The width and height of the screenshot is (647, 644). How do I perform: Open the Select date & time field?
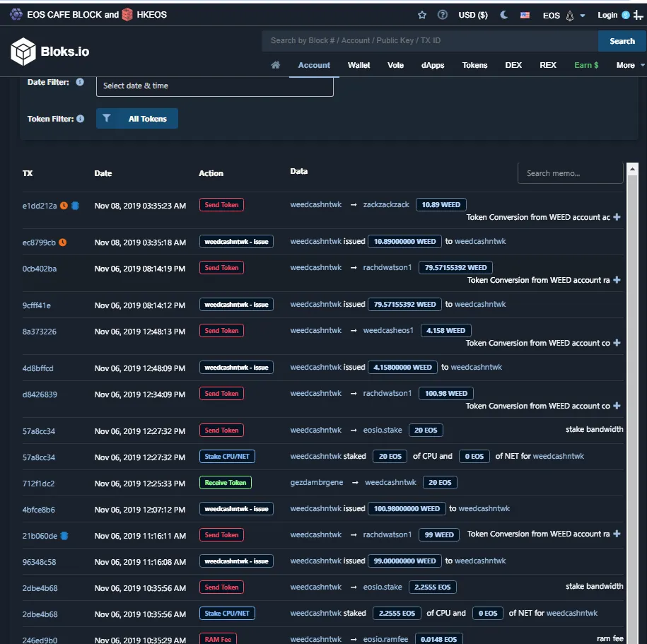click(214, 86)
